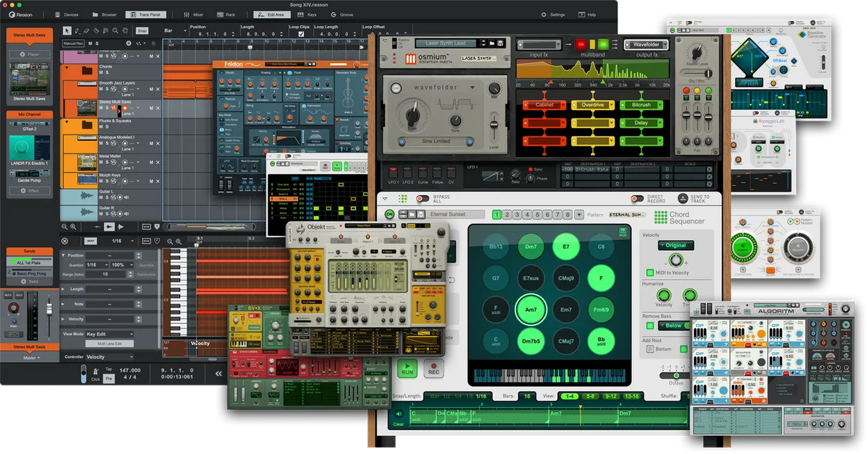Add a Player device
The width and height of the screenshot is (868, 454).
[30, 54]
